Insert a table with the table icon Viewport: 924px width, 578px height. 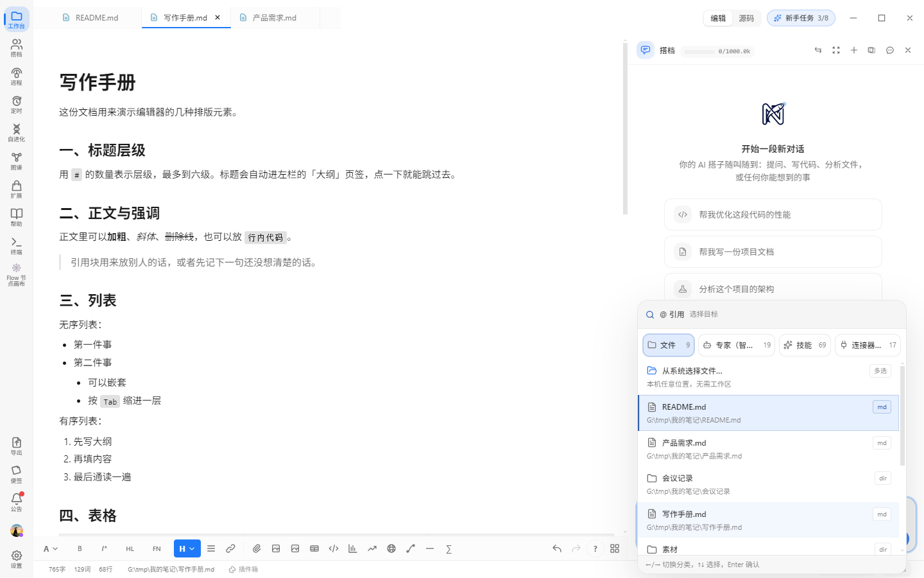[314, 548]
